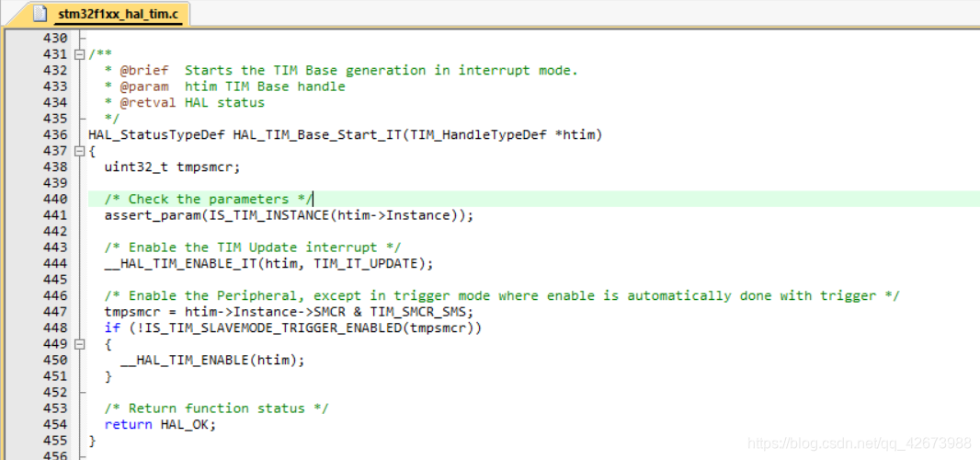Click line number 444 in the gutter
The image size is (980, 460).
pos(55,263)
